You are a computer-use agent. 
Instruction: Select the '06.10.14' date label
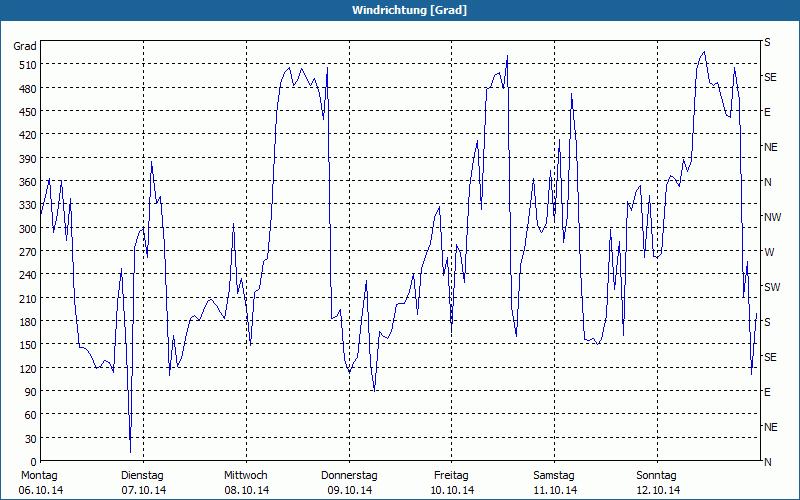tap(41, 490)
